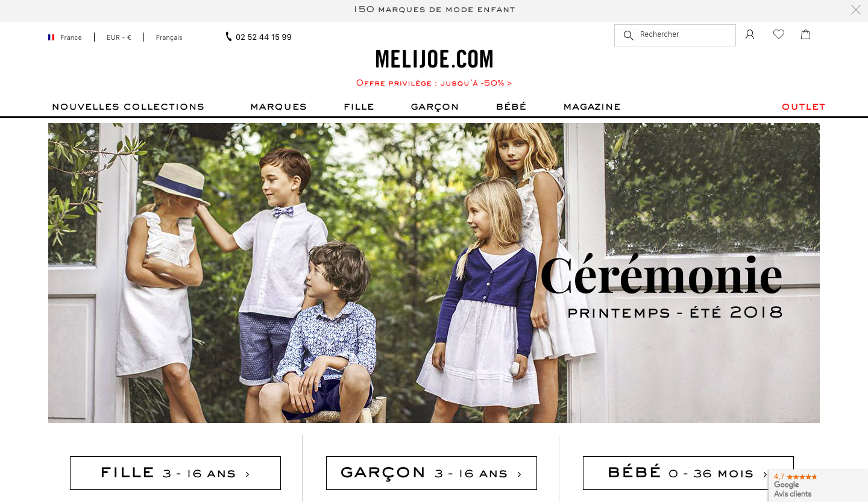Open the user account icon
The height and width of the screenshot is (502, 868).
point(750,34)
